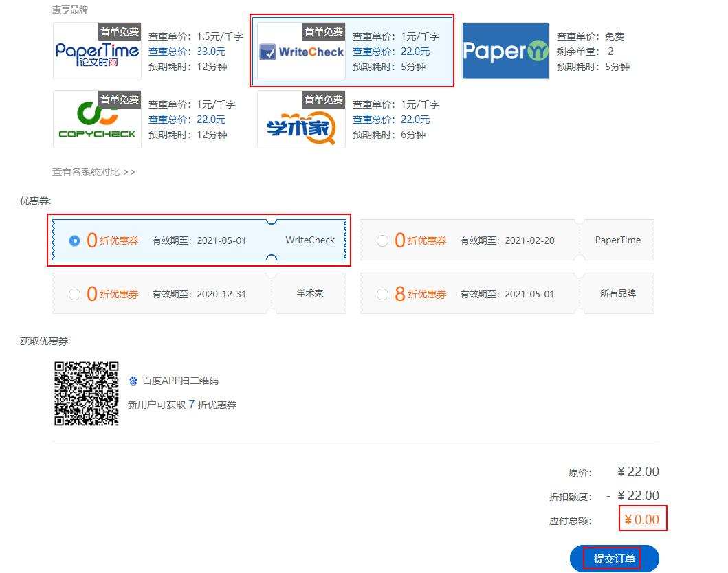Click the 应付总额 ¥0.00 amount

[641, 519]
